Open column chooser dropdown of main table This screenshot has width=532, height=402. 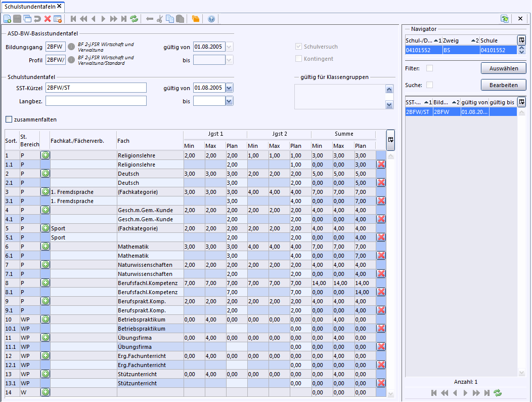[x=390, y=140]
